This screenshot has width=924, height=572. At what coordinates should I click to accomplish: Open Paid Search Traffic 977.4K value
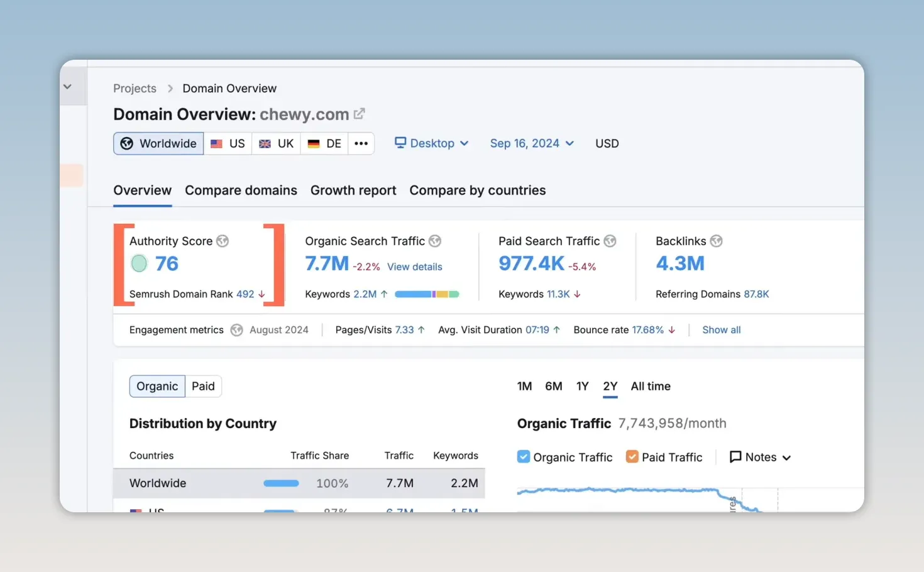532,263
